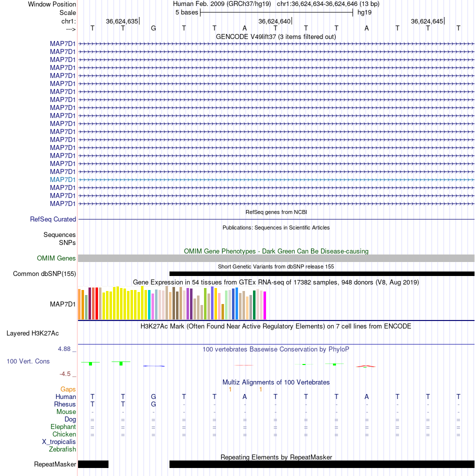
Task: Open the 'OMIM Gene Phenotypes' track title
Action: [x=276, y=251]
